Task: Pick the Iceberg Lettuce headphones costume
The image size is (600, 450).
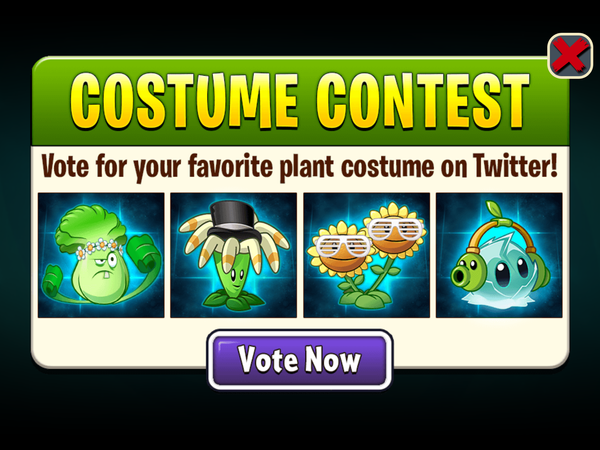Action: point(499,255)
